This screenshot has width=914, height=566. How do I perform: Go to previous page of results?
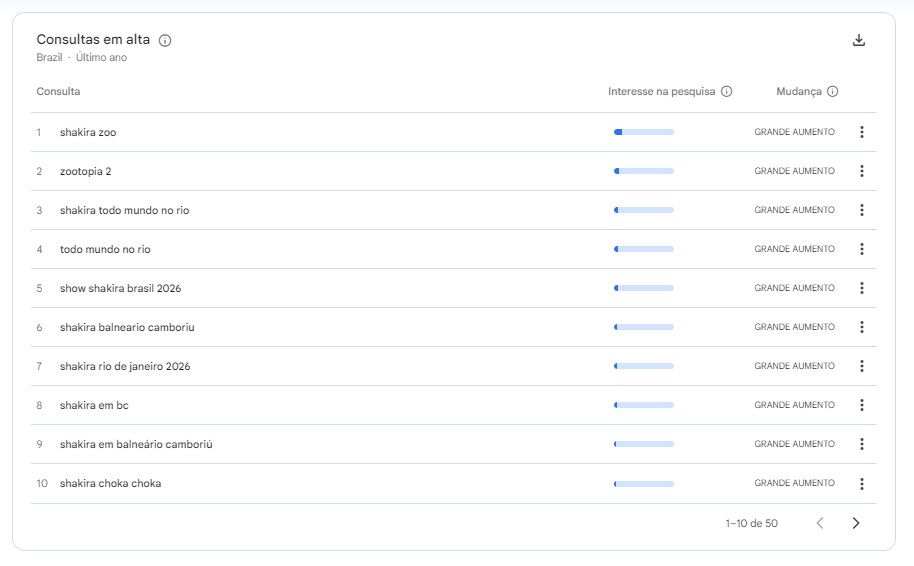[820, 523]
